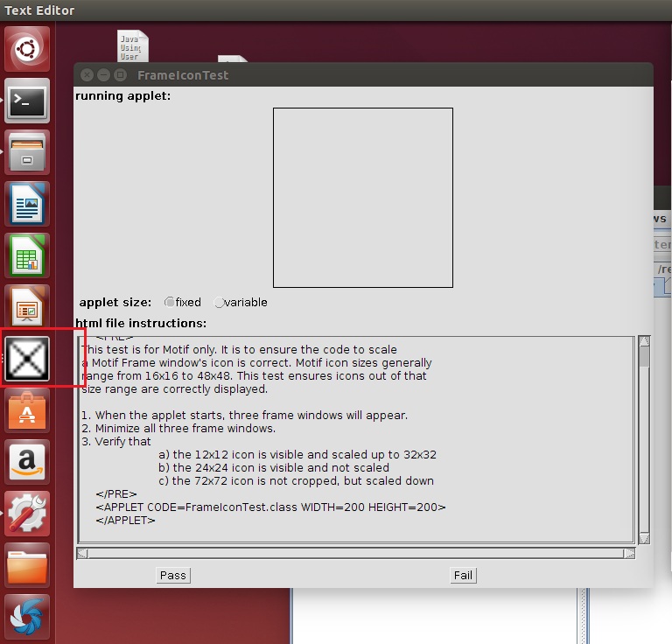This screenshot has height=644, width=672.
Task: Click the horizontal scrollbar left arrow
Action: pyautogui.click(x=82, y=553)
